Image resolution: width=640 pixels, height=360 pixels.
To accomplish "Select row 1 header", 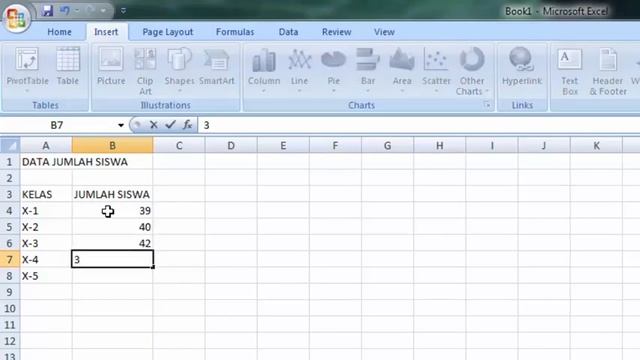I will coord(10,162).
